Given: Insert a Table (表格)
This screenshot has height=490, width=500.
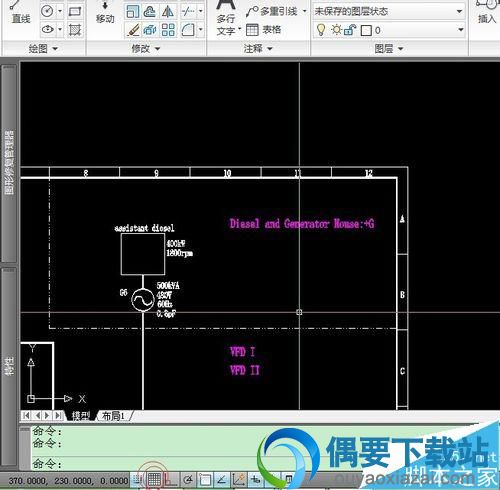Looking at the screenshot, I should (264, 30).
